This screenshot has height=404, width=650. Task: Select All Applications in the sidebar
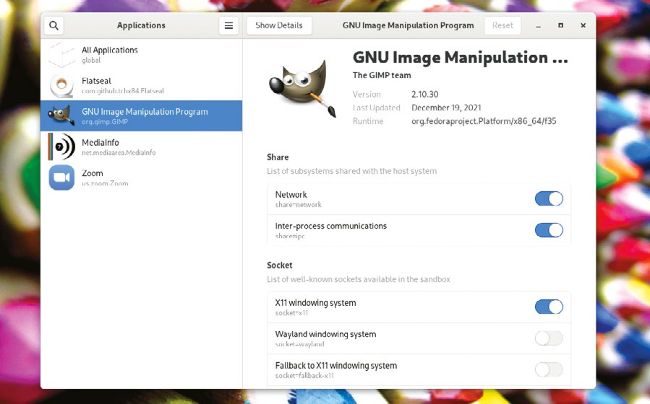pos(141,54)
